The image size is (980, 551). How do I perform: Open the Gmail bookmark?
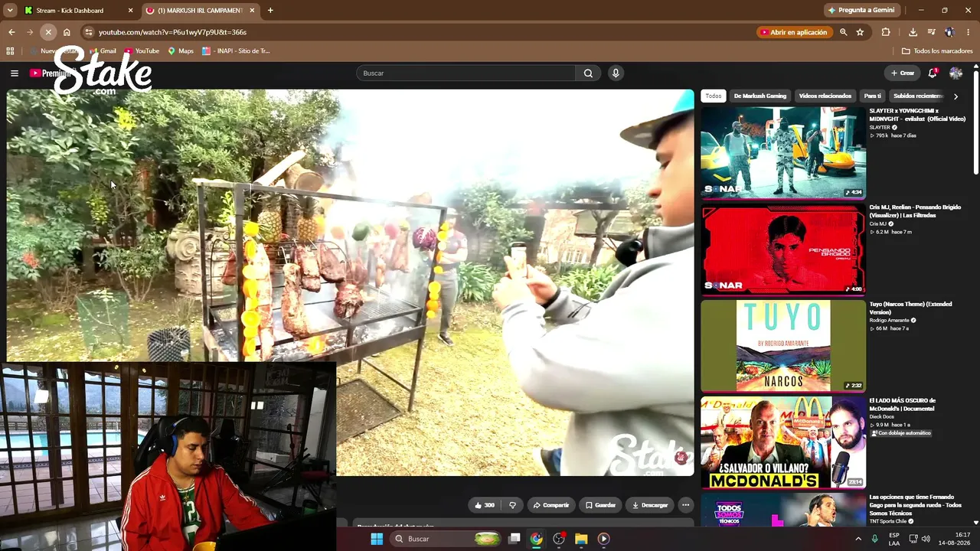tap(103, 51)
